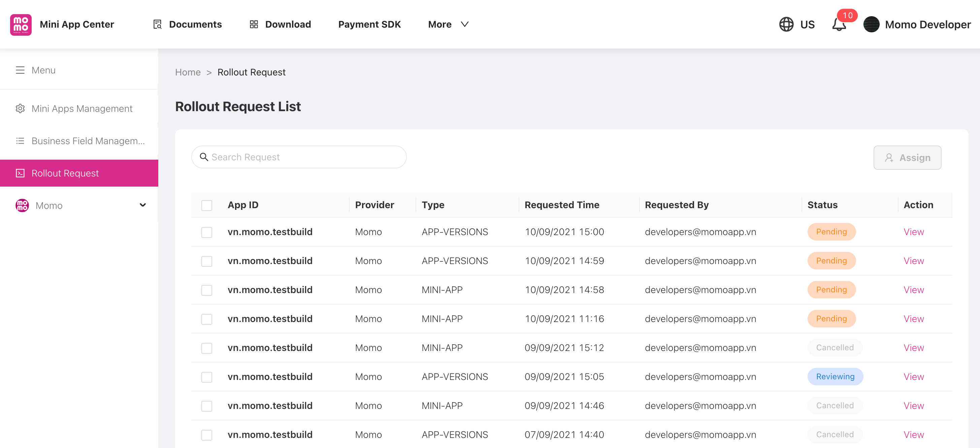
Task: Click the user icon on Assign button
Action: 889,158
